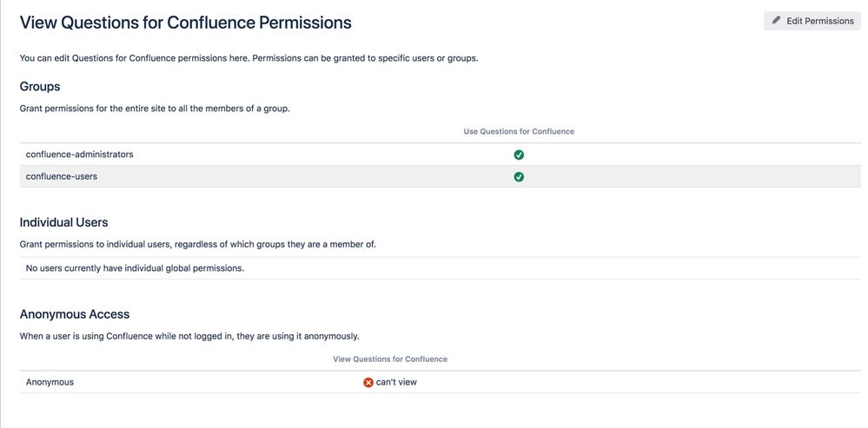Select the confluence-users group name
Viewport: 868px width, 428px height.
pyautogui.click(x=61, y=176)
